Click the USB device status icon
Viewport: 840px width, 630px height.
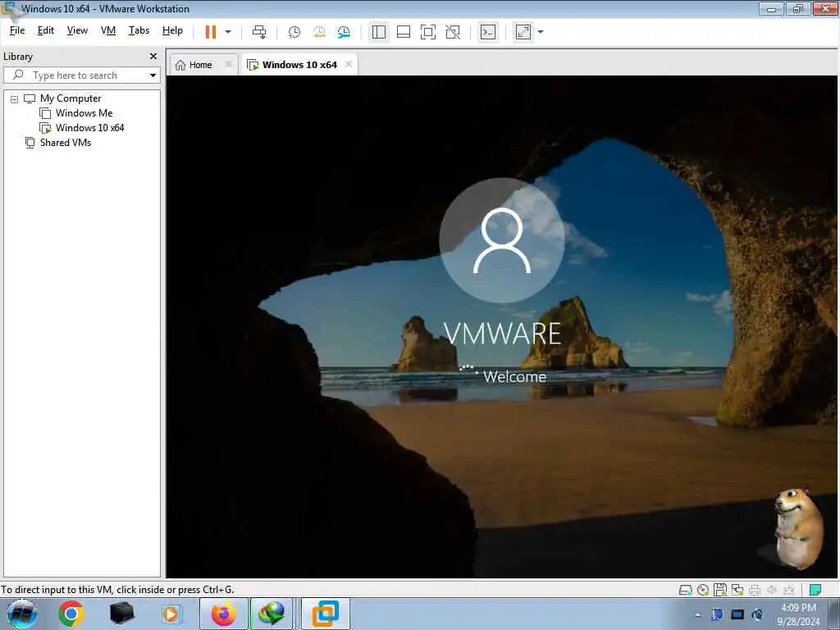(789, 590)
